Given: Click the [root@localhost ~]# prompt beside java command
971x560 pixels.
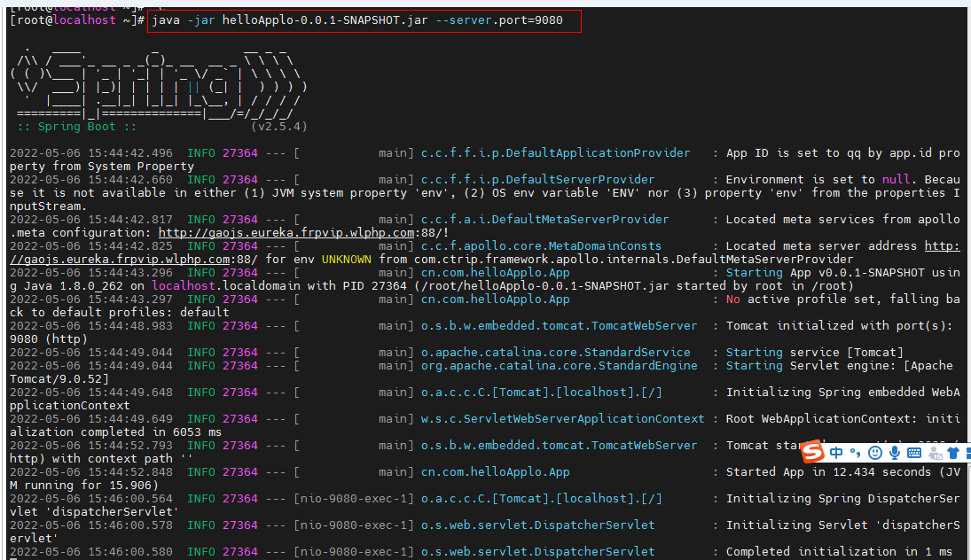Looking at the screenshot, I should point(77,20).
